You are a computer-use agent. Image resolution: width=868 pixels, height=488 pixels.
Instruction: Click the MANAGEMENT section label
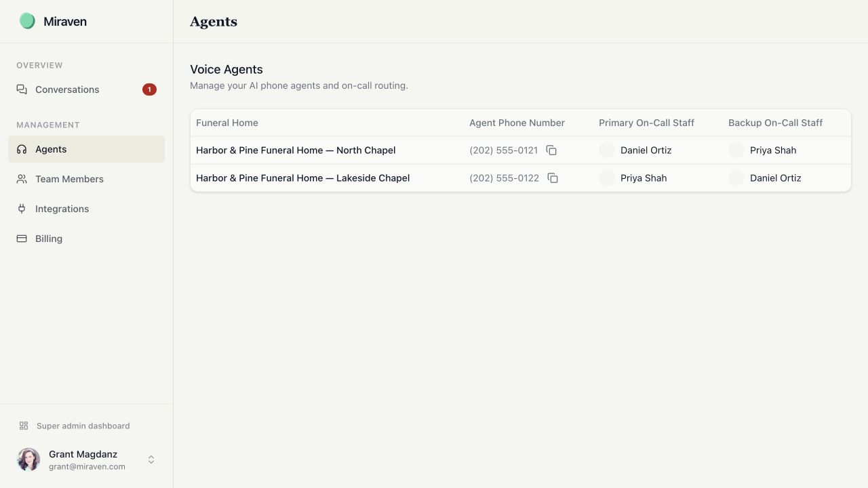[x=48, y=125]
